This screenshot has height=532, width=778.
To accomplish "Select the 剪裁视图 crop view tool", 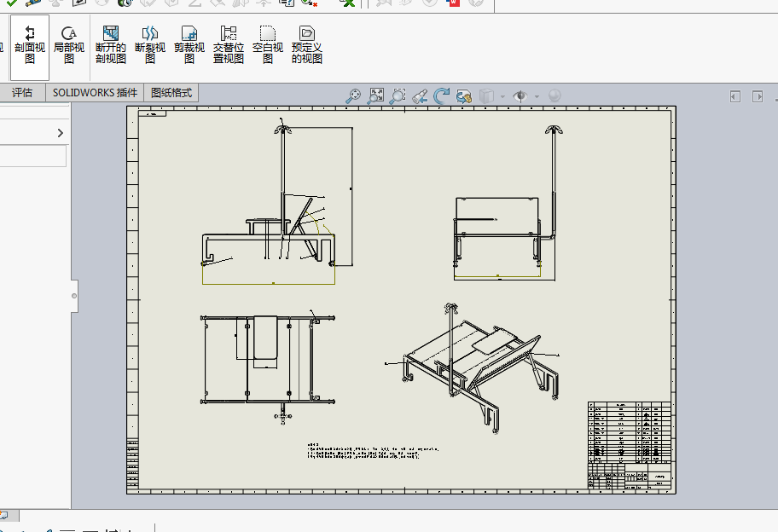I will tap(189, 46).
